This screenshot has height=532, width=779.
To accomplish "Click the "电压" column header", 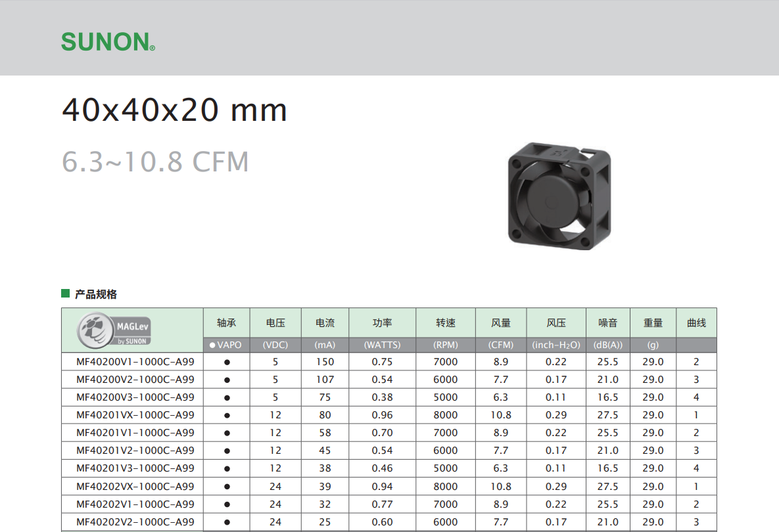I will click(275, 323).
